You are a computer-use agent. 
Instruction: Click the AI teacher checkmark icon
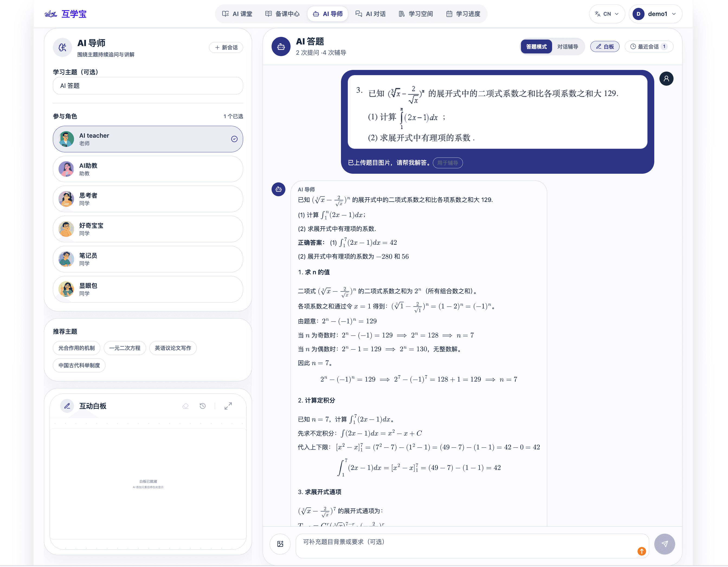[234, 139]
